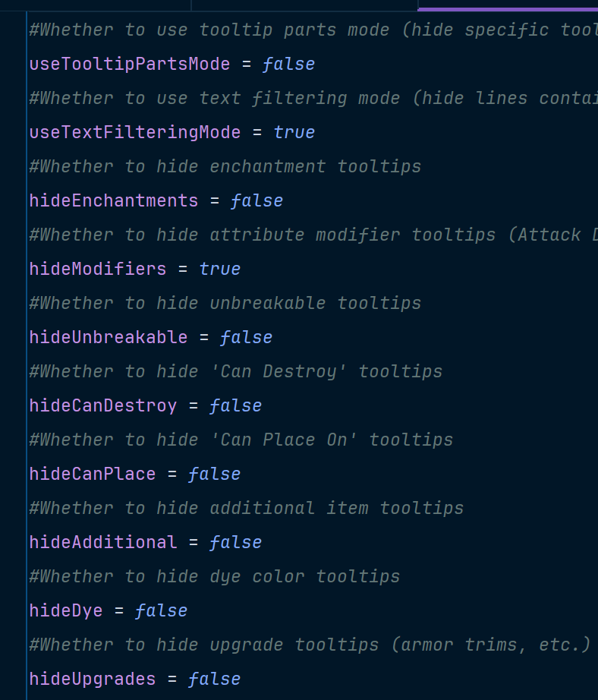The width and height of the screenshot is (598, 700).
Task: Click the false value of hideCanPlace
Action: [214, 474]
